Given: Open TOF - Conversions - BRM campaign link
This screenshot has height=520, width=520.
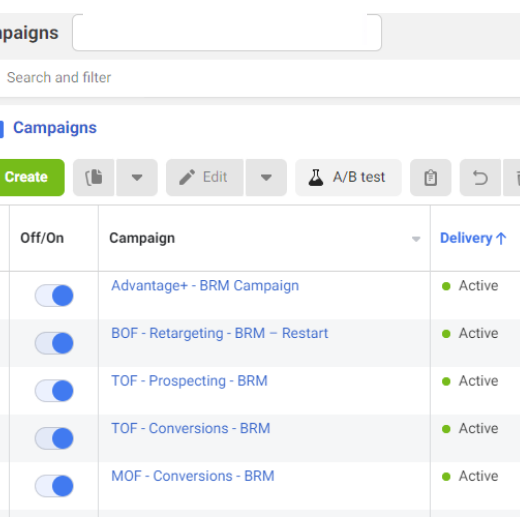Looking at the screenshot, I should tap(191, 428).
